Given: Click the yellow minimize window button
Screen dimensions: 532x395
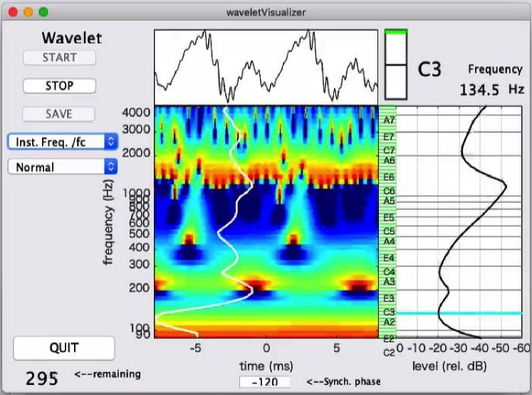Looking at the screenshot, I should (x=28, y=12).
